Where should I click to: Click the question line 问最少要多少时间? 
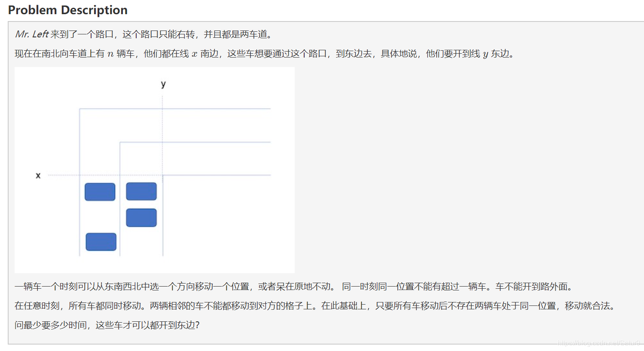[x=107, y=325]
